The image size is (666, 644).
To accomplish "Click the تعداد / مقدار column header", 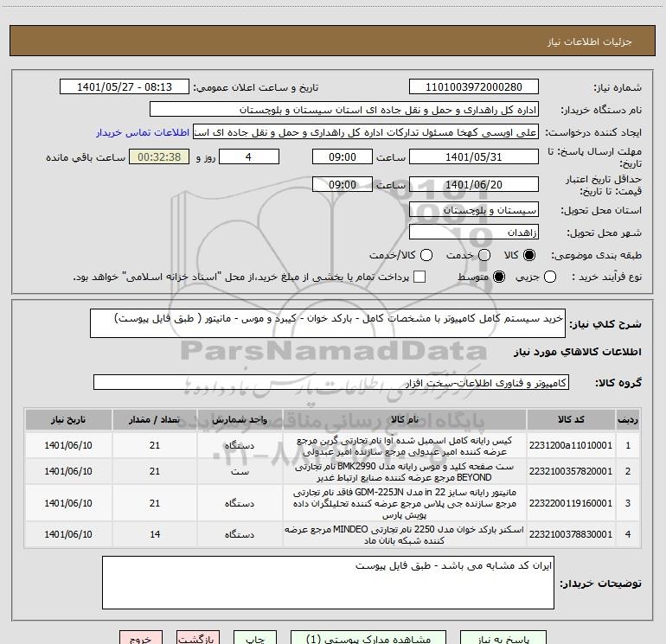I will 155,419.
